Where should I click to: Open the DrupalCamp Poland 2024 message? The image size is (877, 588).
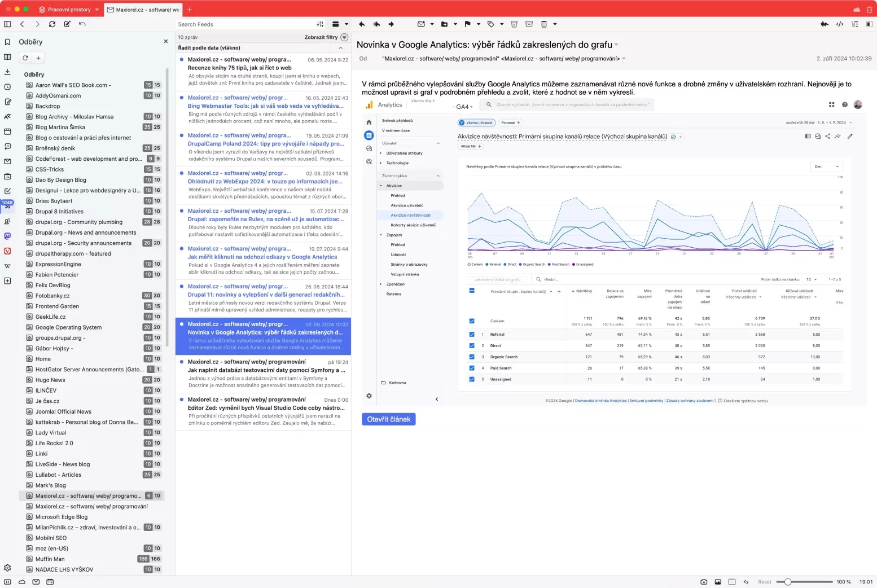point(264,147)
